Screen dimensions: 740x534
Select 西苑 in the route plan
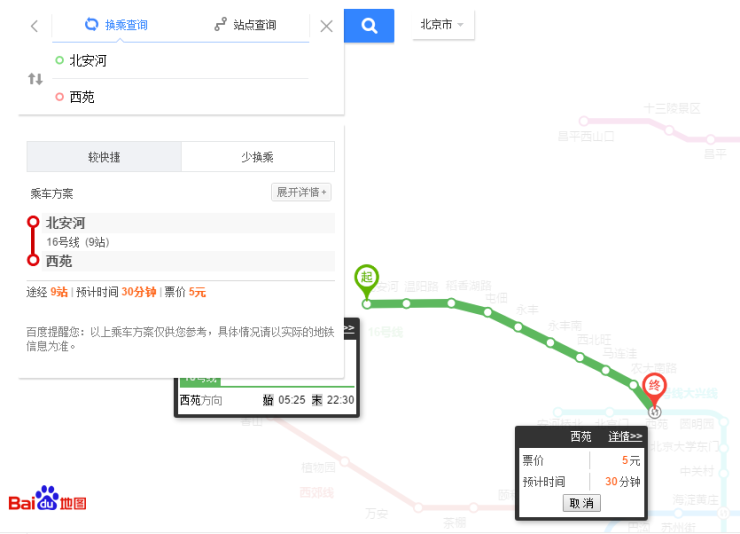pyautogui.click(x=59, y=261)
